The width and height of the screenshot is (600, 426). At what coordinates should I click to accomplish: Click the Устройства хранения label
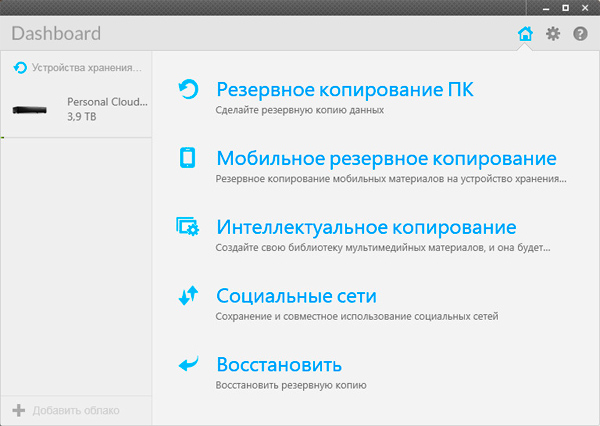pos(87,68)
